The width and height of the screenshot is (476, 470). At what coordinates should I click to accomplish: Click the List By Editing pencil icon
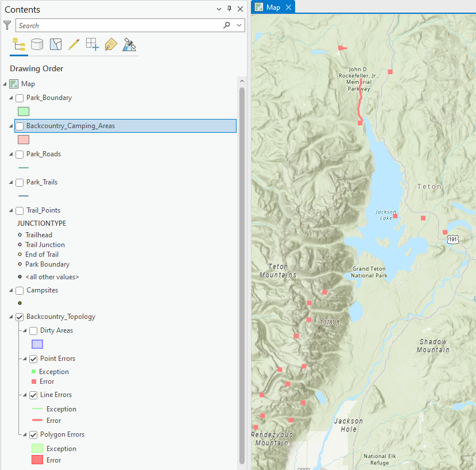(73, 44)
